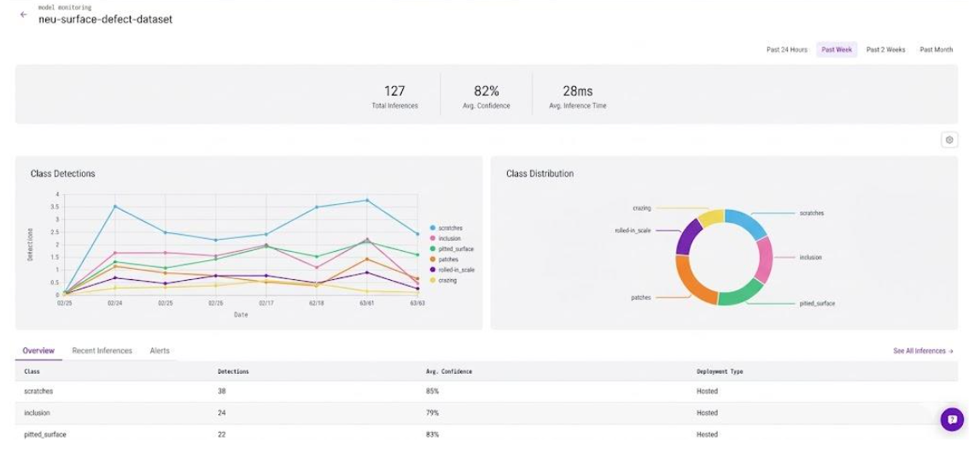980x449 pixels.
Task: Toggle pitted_surface series in chart legend
Action: 455,249
